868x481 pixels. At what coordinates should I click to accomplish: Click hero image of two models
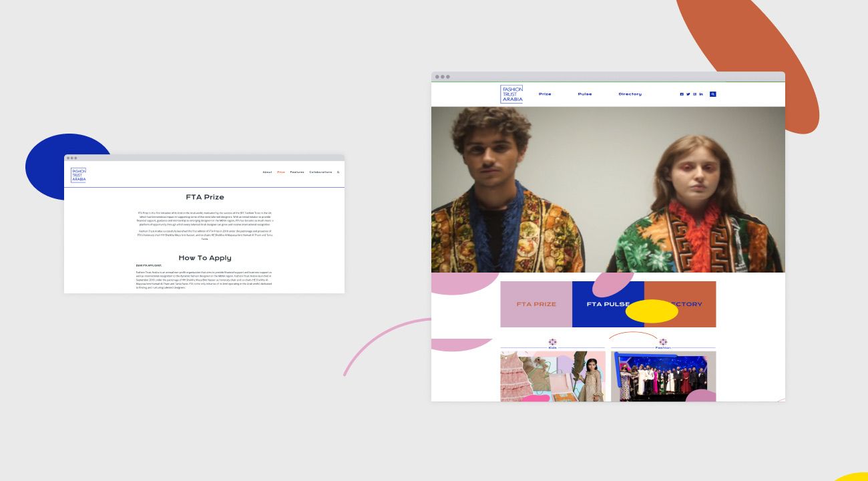608,190
